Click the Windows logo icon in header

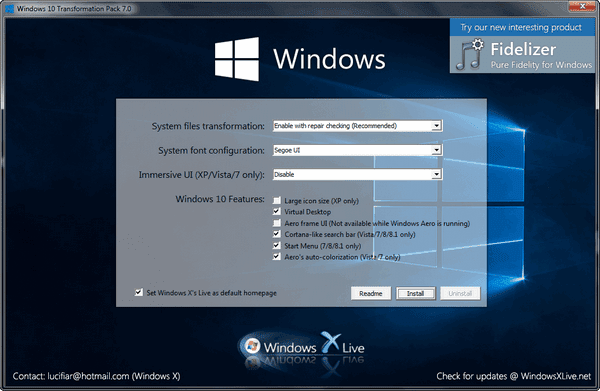[x=237, y=59]
